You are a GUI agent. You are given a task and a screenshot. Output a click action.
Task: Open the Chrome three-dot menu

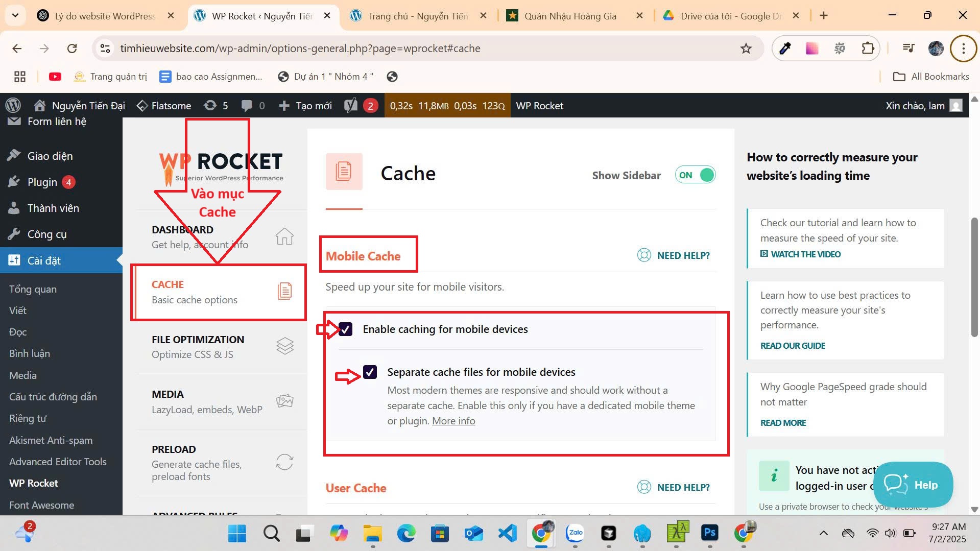(x=963, y=49)
